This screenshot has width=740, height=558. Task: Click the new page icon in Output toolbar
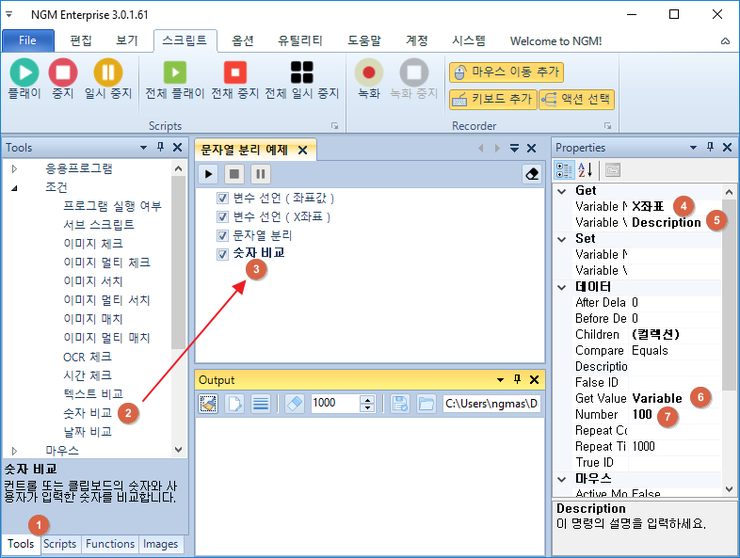tap(235, 404)
